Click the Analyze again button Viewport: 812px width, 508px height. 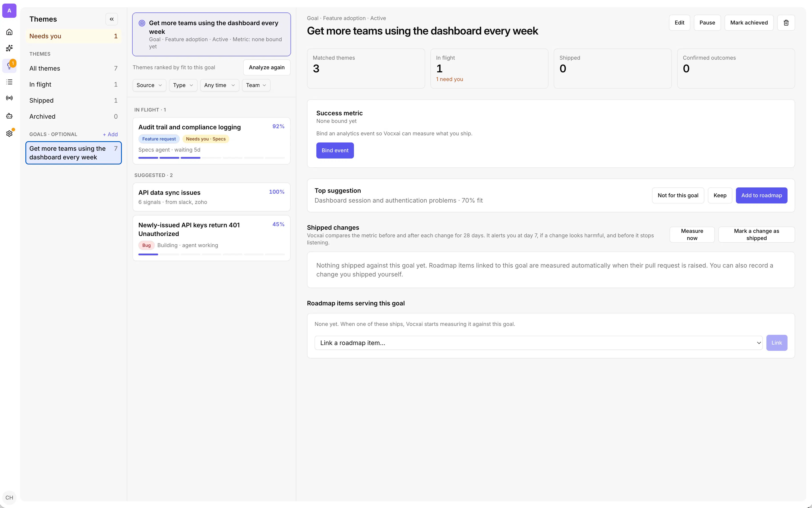[x=267, y=67]
